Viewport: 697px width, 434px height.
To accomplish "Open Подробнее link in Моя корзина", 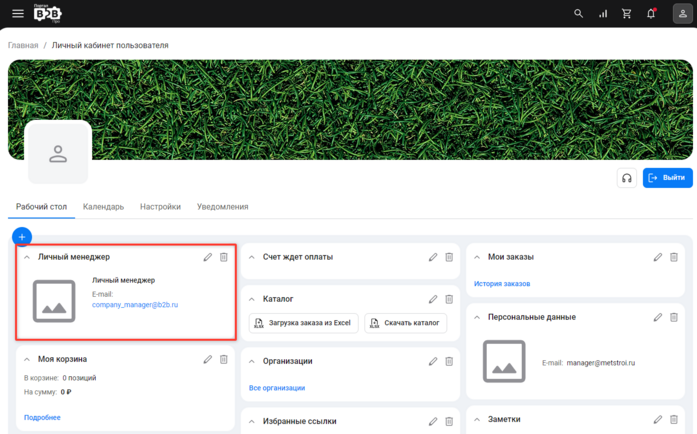I will (x=42, y=418).
